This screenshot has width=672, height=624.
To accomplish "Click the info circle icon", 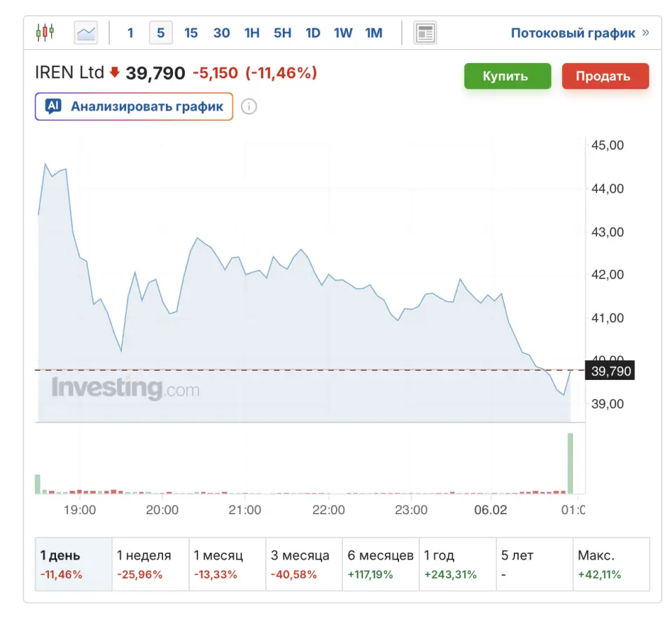I will [249, 106].
